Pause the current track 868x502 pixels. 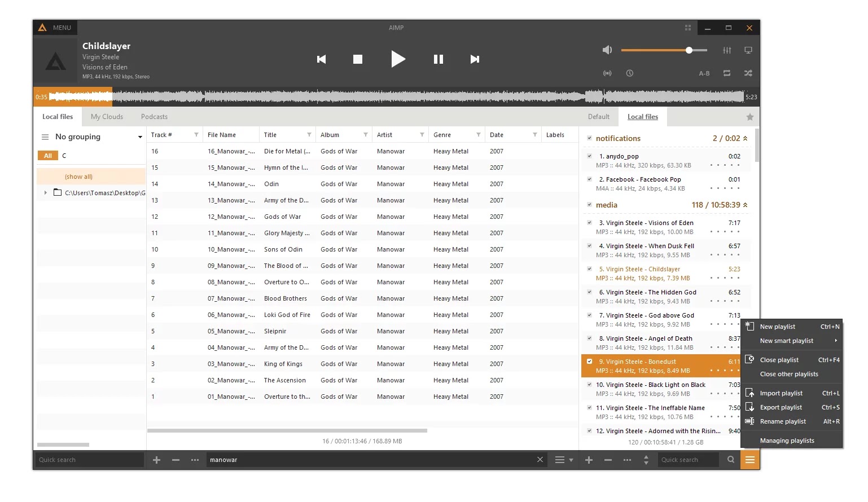(439, 59)
